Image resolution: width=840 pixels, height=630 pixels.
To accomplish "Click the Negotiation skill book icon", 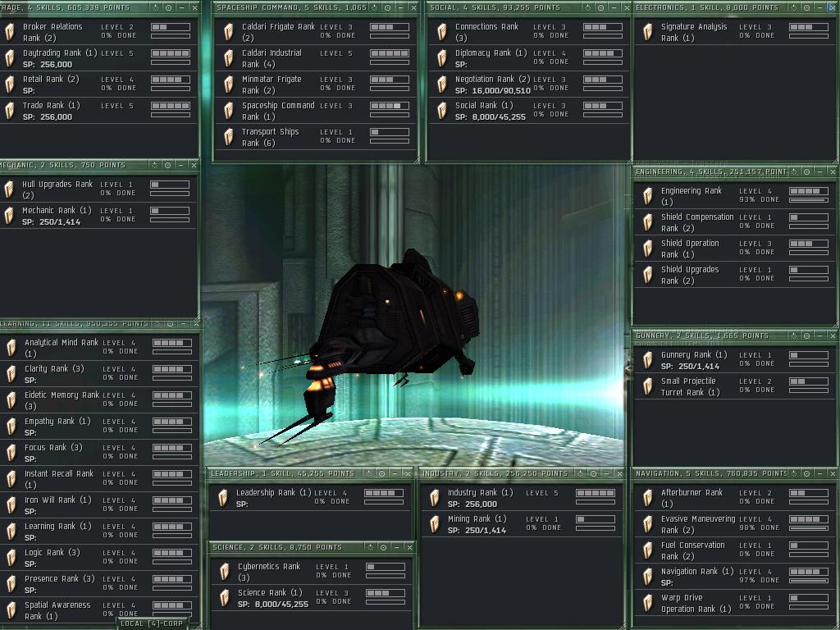I will coord(442,84).
